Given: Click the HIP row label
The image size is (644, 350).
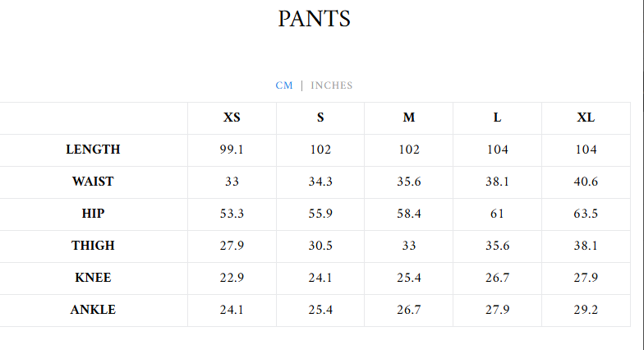Looking at the screenshot, I should pyautogui.click(x=93, y=214).
